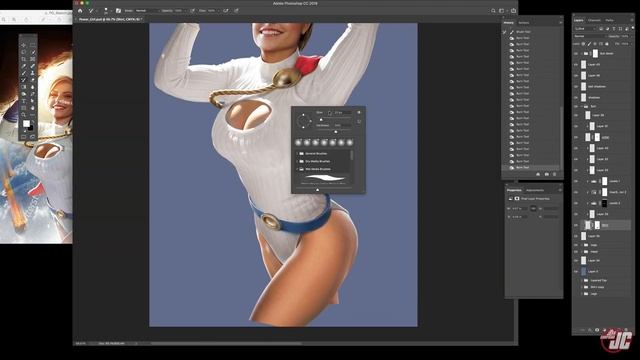This screenshot has width=640, height=360.
Task: Click the layer Fill value field
Action: pos(624,44)
